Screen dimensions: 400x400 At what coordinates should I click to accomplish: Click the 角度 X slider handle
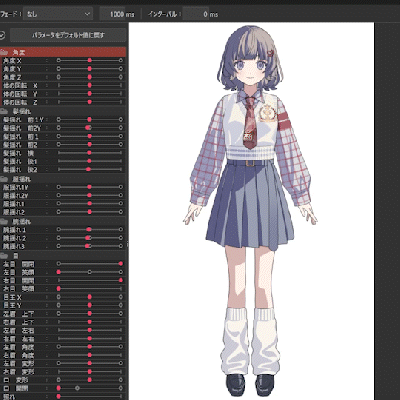coord(90,60)
